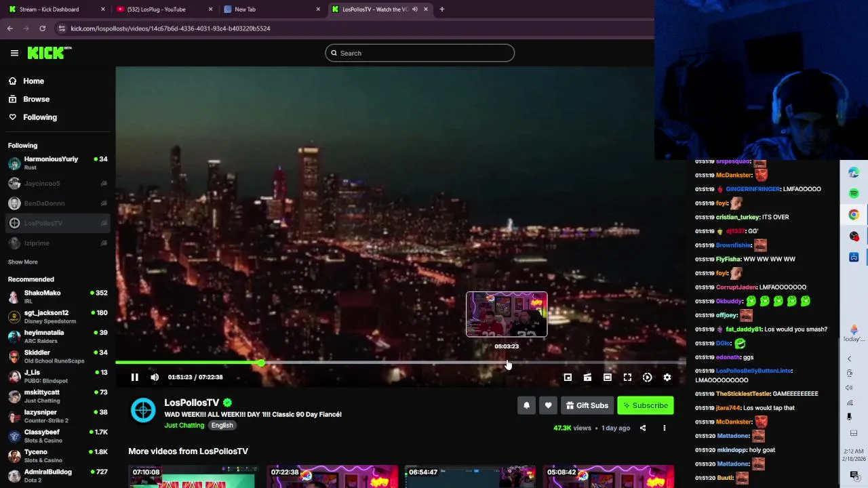Open LosPollosTV channel name link
This screenshot has height=488, width=868.
(x=192, y=403)
